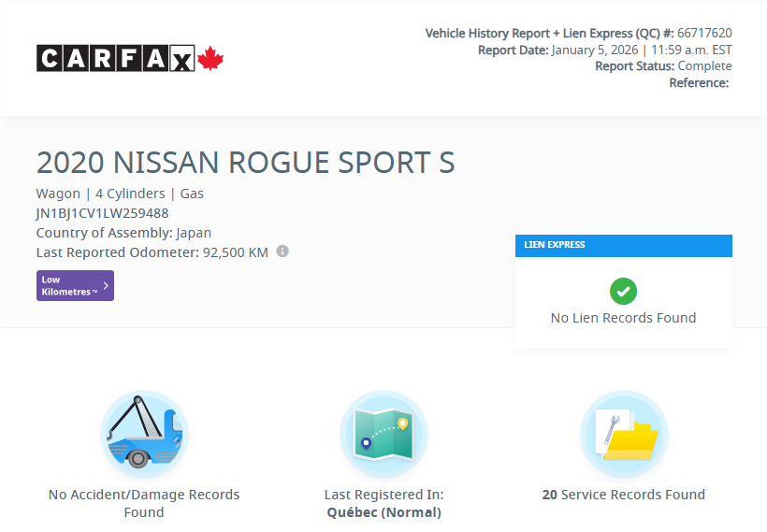Click the report number 66717620
This screenshot has height=532, width=767.
tap(704, 33)
